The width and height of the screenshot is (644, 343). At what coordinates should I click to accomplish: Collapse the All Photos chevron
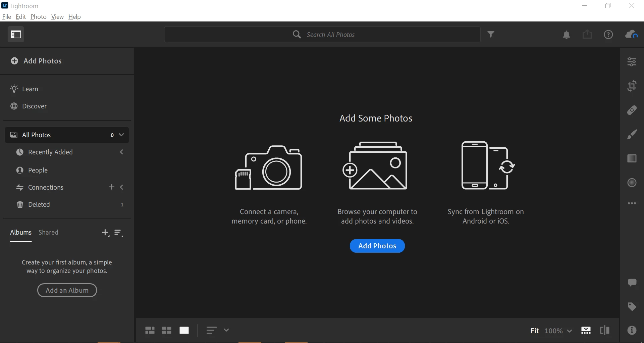click(x=122, y=135)
